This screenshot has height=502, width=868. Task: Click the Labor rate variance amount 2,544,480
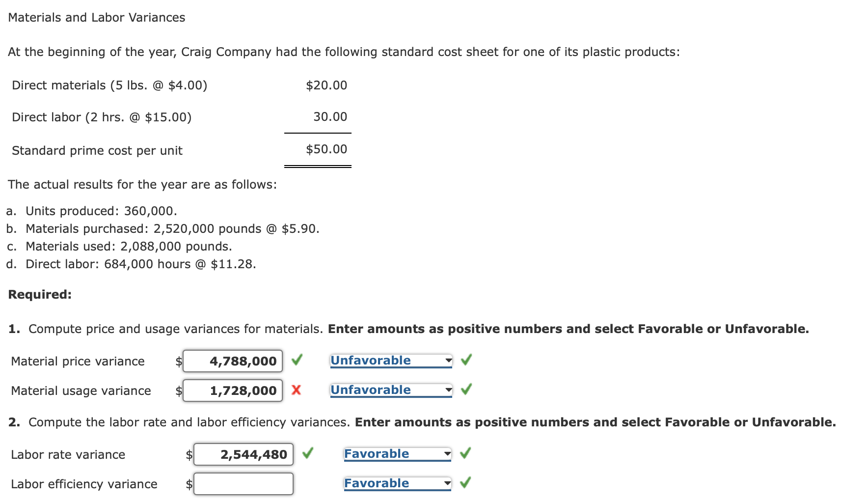pyautogui.click(x=243, y=454)
